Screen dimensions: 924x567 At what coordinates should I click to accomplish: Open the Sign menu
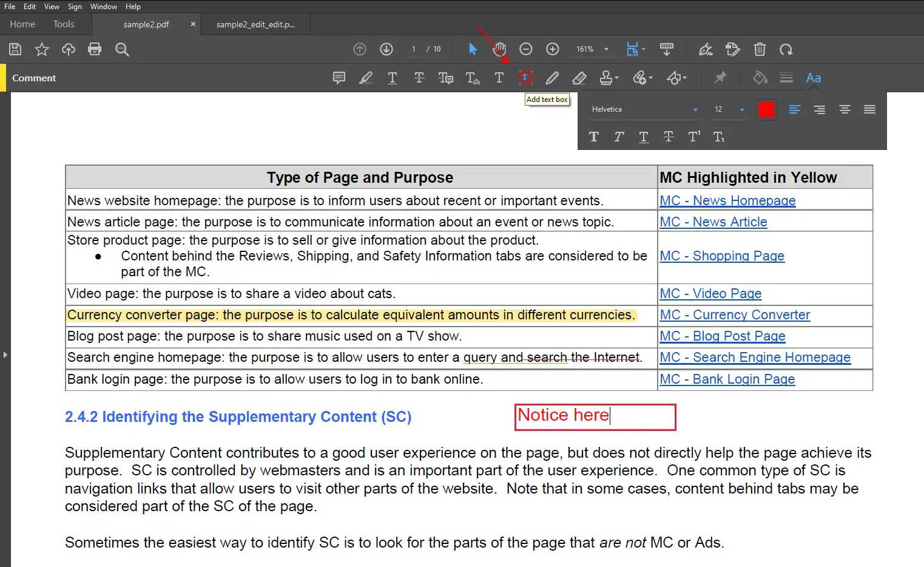74,6
